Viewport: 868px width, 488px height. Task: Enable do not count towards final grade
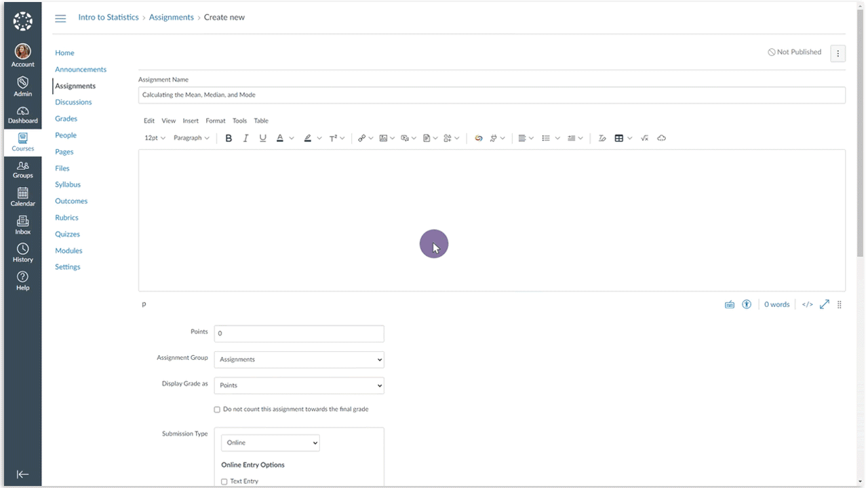tap(217, 409)
